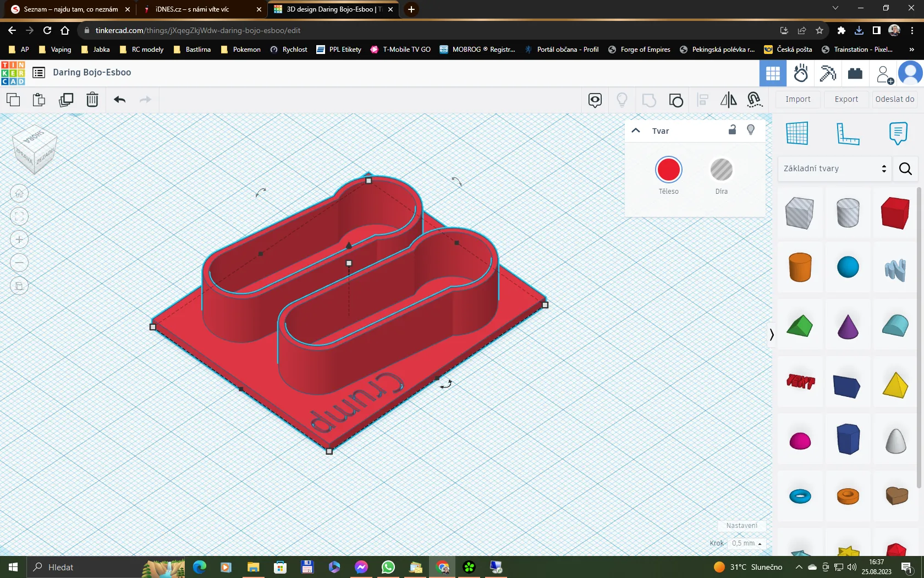924x578 pixels.
Task: Select the Díra hole option
Action: coord(721,170)
